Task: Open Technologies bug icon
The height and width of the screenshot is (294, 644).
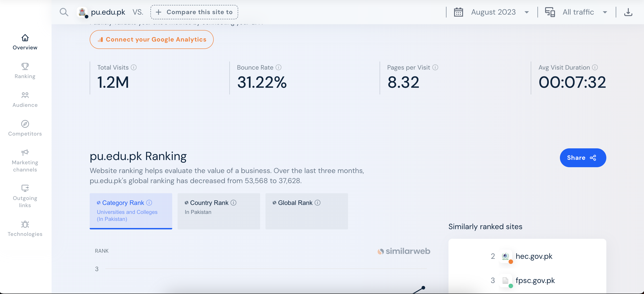Action: [x=25, y=224]
